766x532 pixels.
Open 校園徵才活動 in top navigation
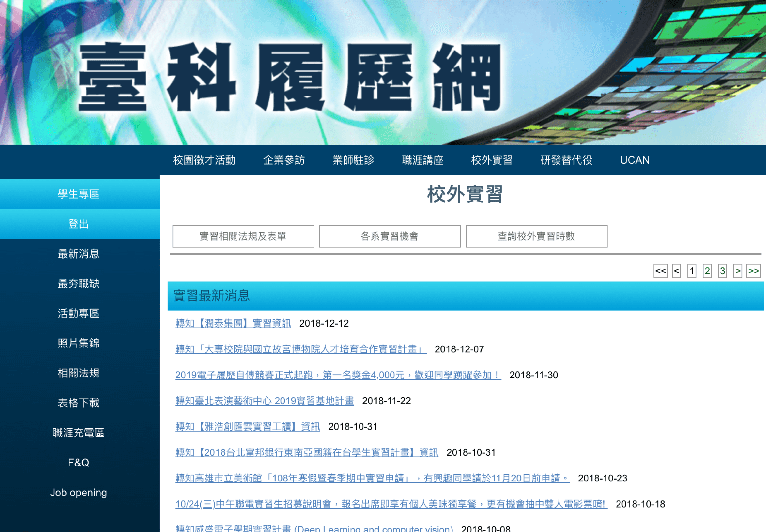click(x=204, y=160)
